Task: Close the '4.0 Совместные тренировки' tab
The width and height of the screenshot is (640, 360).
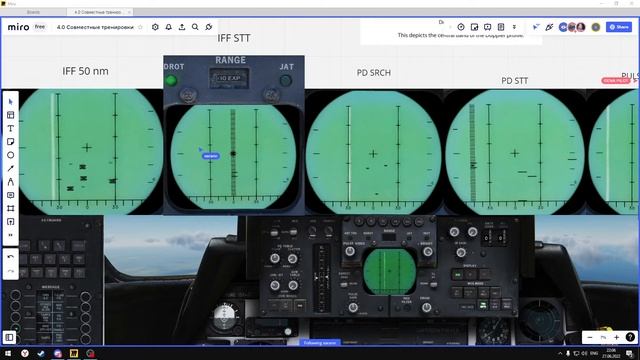Action: [129, 12]
